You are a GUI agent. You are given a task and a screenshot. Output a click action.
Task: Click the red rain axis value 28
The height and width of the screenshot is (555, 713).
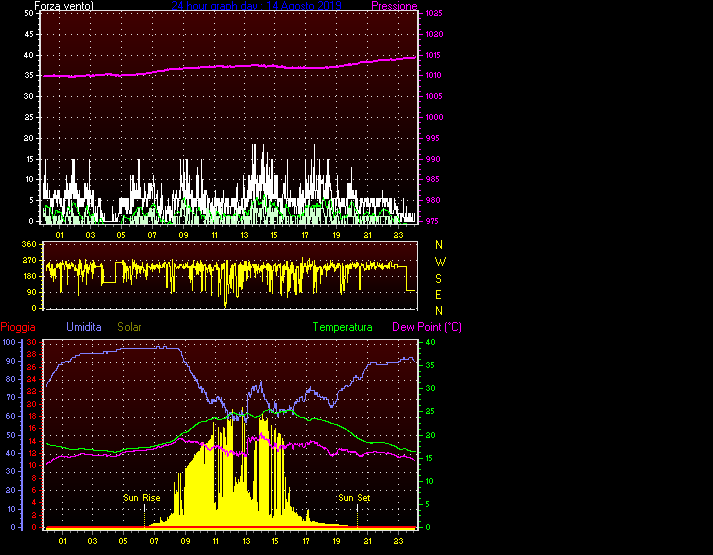[x=31, y=354]
